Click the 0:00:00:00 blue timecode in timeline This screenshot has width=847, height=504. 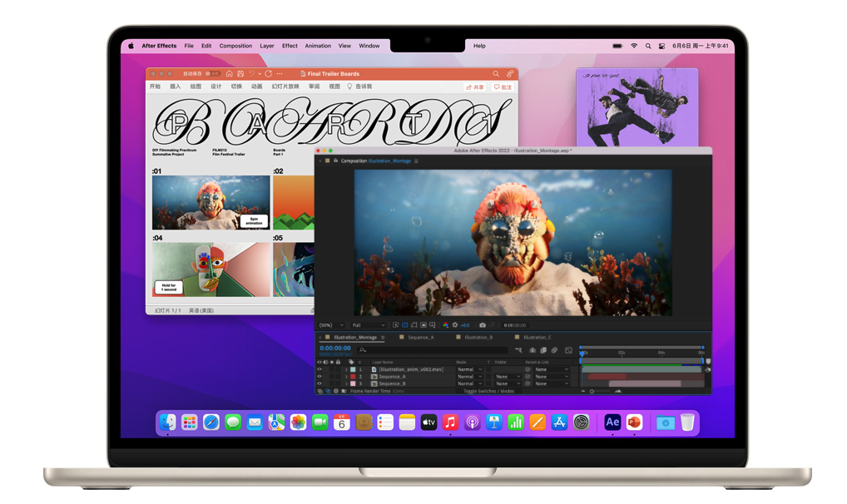click(335, 348)
